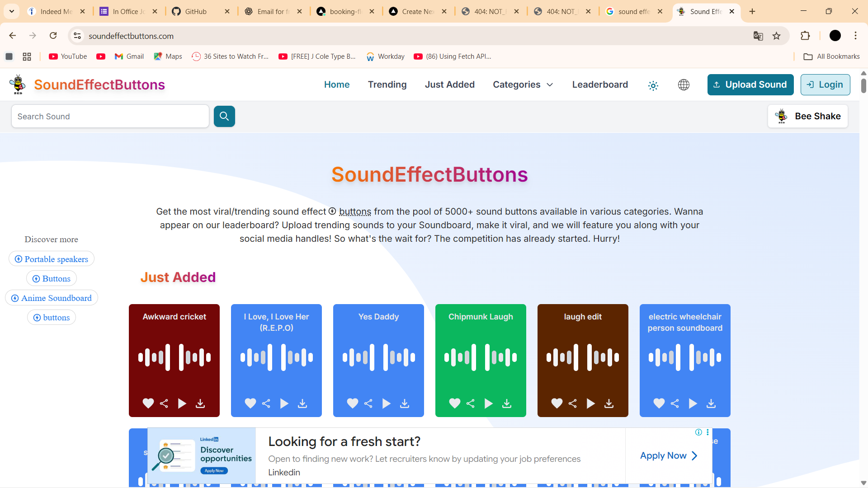Screen dimensions: 868x488
Task: Play the Yes Daddy sound
Action: [x=387, y=403]
